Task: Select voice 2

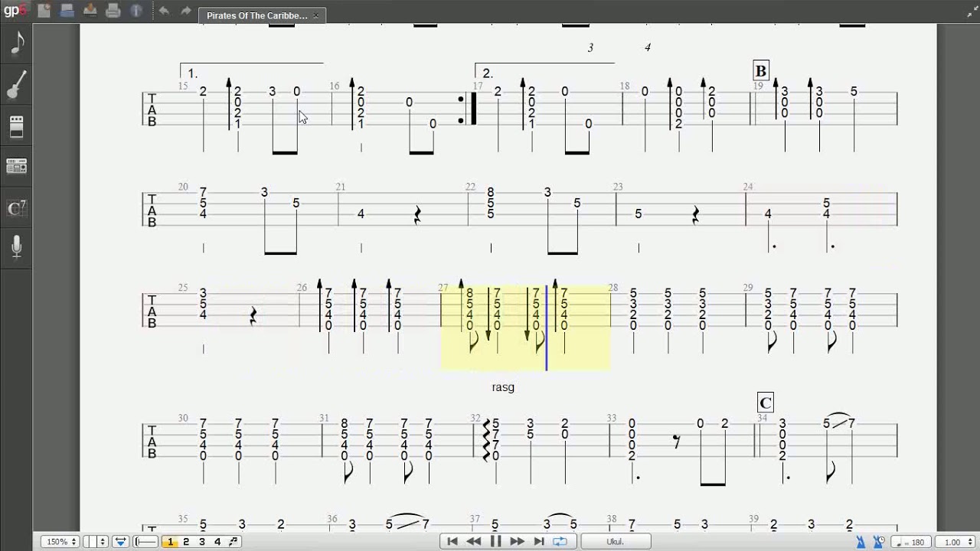Action: click(186, 542)
